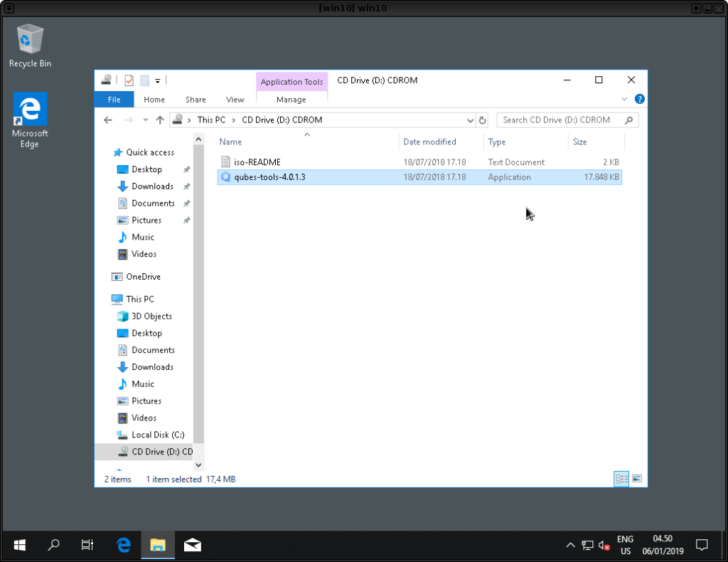Click the CD drive icon in title bar
This screenshot has width=728, height=562.
(107, 80)
